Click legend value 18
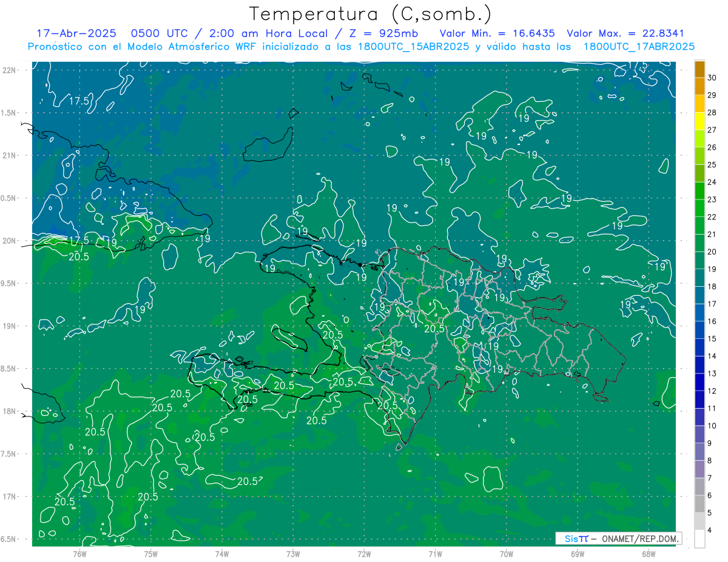This screenshot has height=562, width=728. coord(712,286)
